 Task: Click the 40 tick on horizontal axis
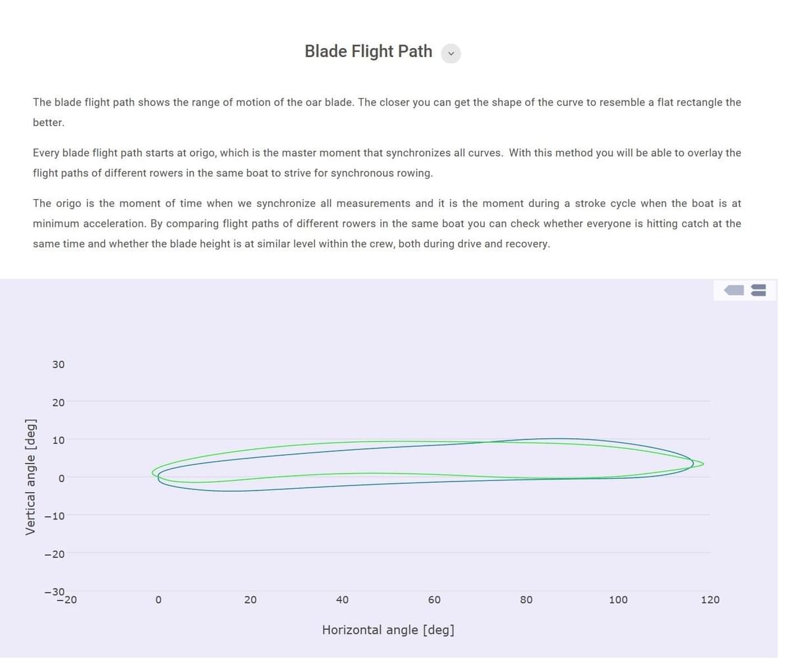[342, 600]
